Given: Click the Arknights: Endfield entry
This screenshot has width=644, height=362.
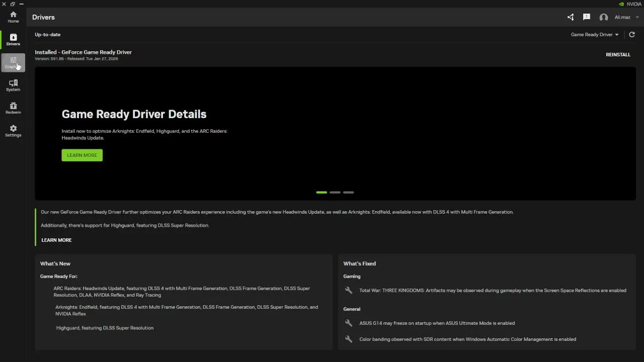Looking at the screenshot, I should [187, 310].
